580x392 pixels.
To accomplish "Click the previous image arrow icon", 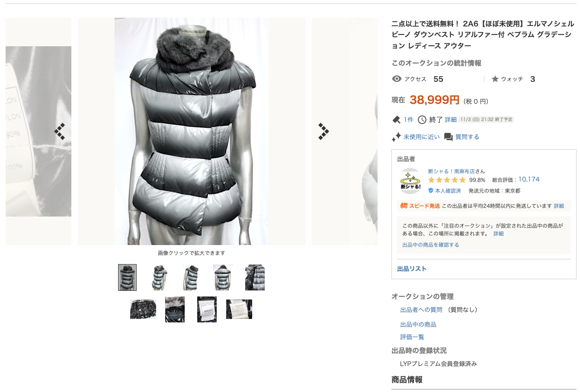I will point(60,131).
